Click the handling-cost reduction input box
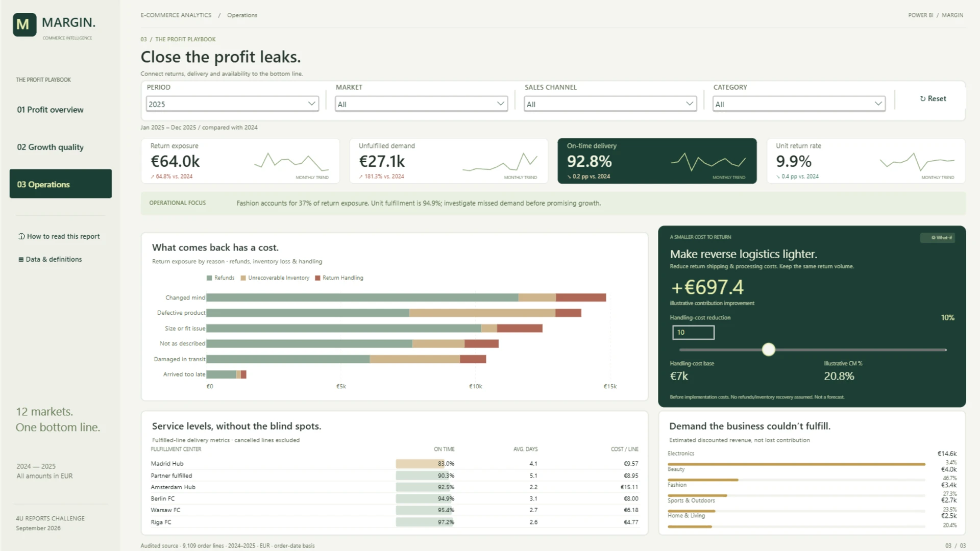Image resolution: width=980 pixels, height=551 pixels. pos(693,332)
